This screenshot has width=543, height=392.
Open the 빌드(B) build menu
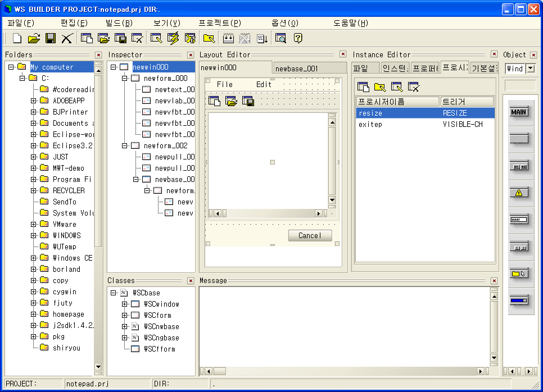pyautogui.click(x=119, y=23)
